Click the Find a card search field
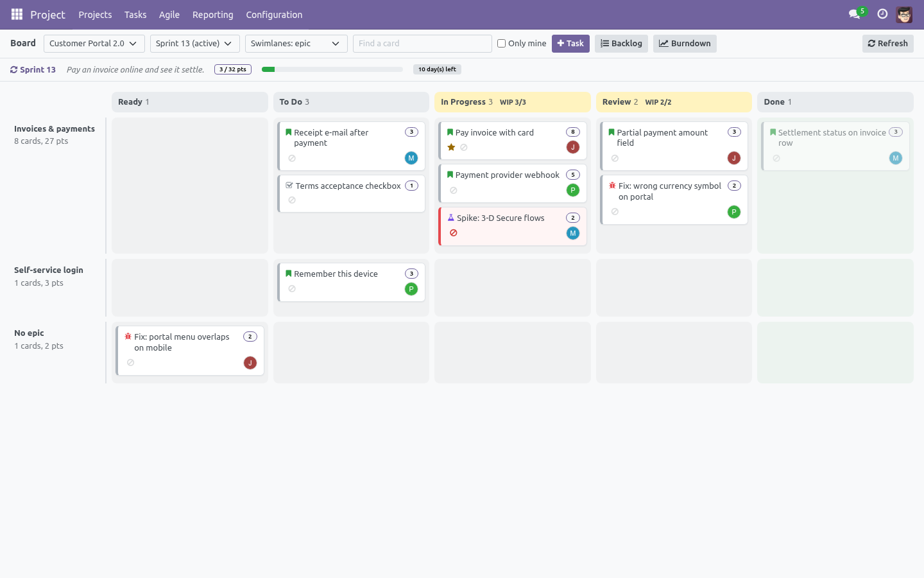924x578 pixels. pyautogui.click(x=422, y=44)
